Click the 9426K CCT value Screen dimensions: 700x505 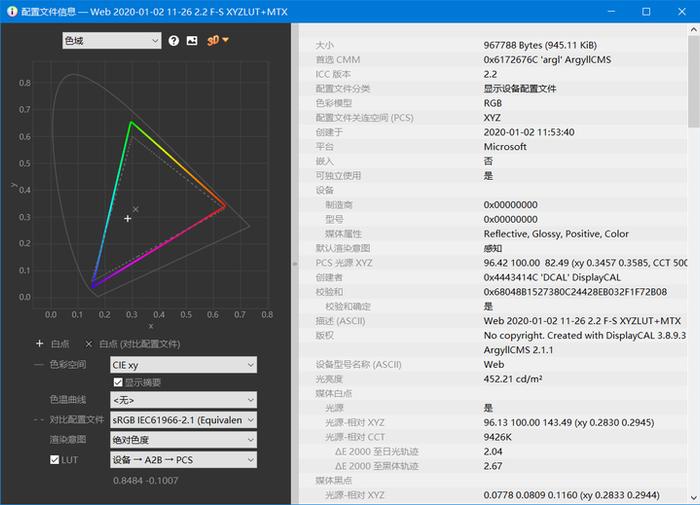[x=497, y=437]
